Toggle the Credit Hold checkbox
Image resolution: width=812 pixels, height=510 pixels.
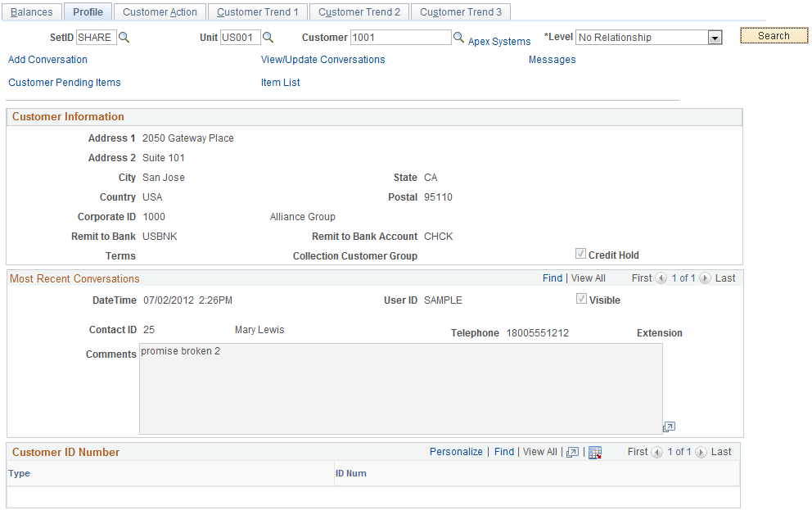coord(580,254)
